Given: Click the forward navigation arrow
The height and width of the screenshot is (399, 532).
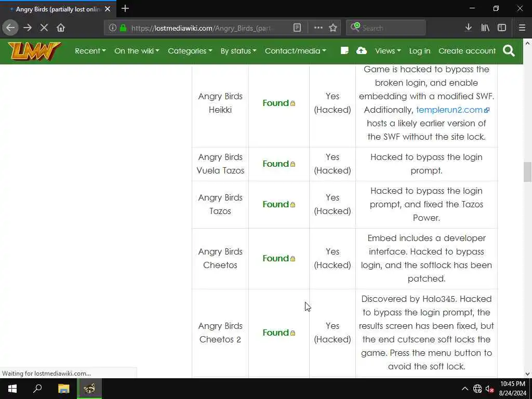Looking at the screenshot, I should (28, 28).
